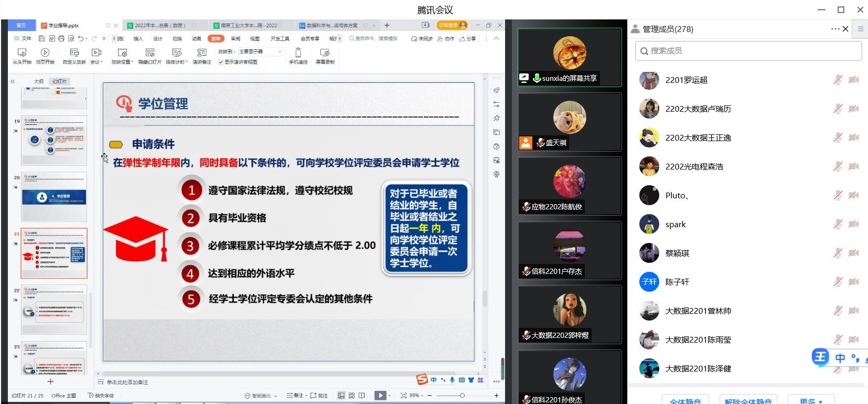This screenshot has height=404, width=868.
Task: Open the 插入 ribbon tab
Action: pos(138,39)
